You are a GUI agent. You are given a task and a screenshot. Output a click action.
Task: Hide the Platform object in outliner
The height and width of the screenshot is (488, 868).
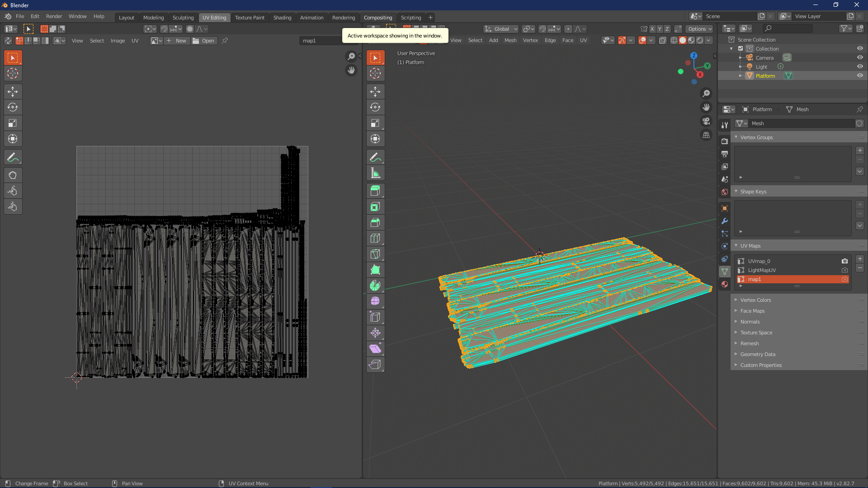[860, 76]
